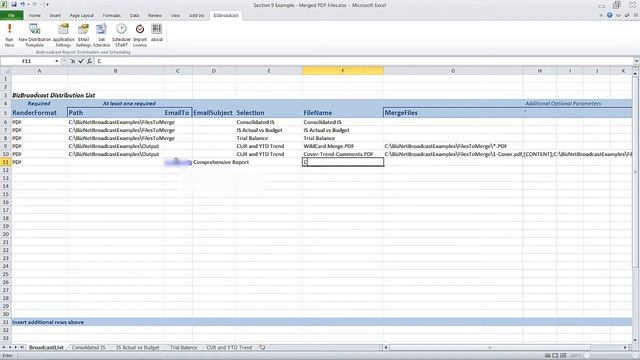This screenshot has height=360, width=640.
Task: Click the Select All corner of the grid
Action: pyautogui.click(x=6, y=71)
